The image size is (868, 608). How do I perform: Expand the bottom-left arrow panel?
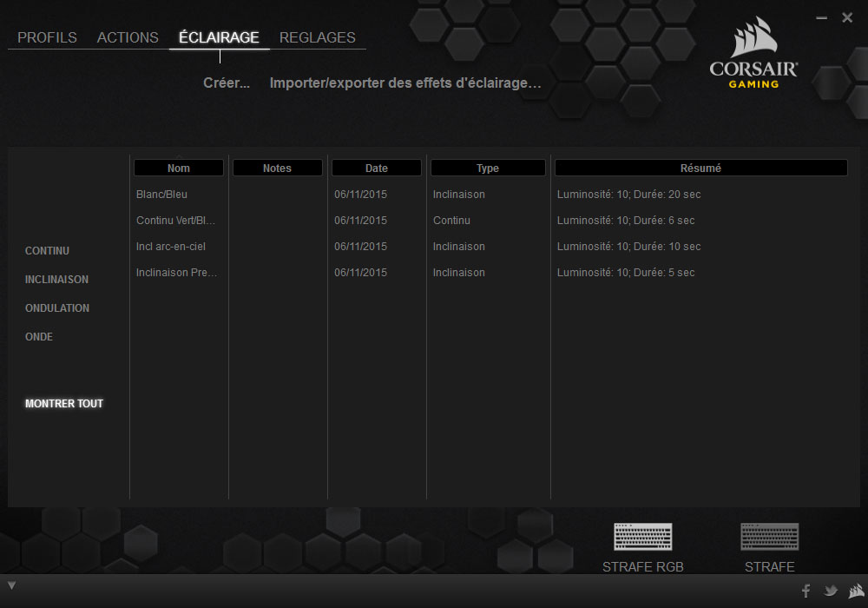click(x=11, y=585)
